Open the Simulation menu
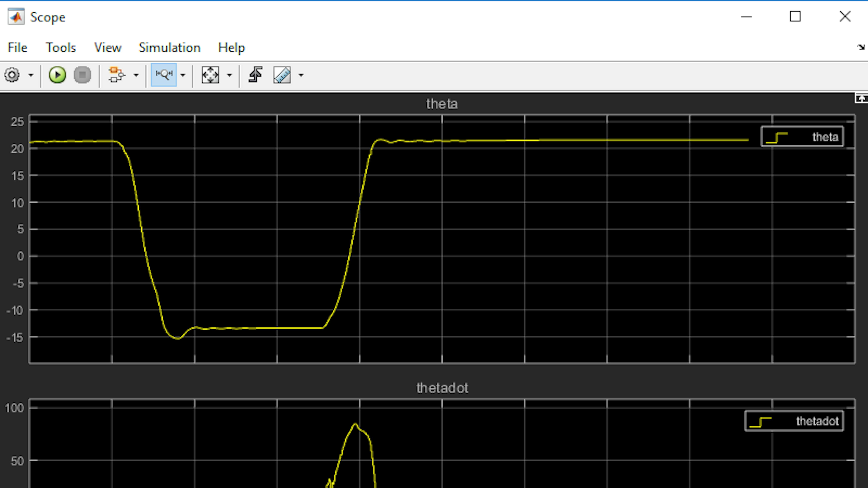 [170, 47]
